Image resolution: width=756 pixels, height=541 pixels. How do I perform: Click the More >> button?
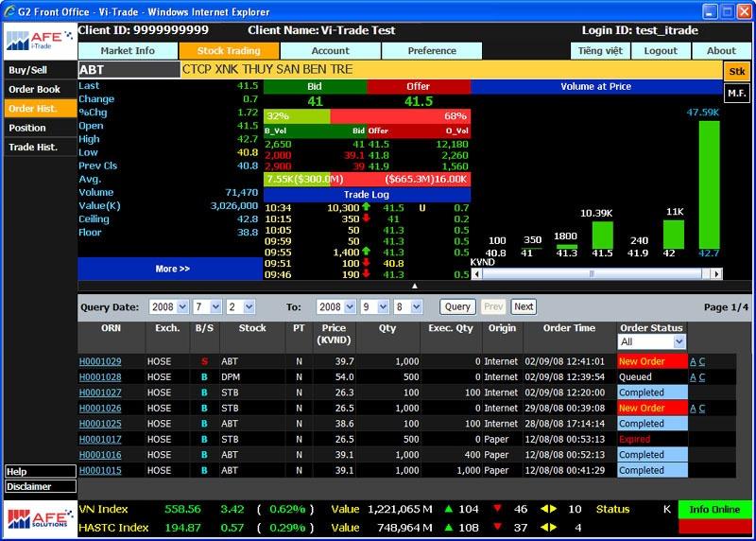[171, 269]
